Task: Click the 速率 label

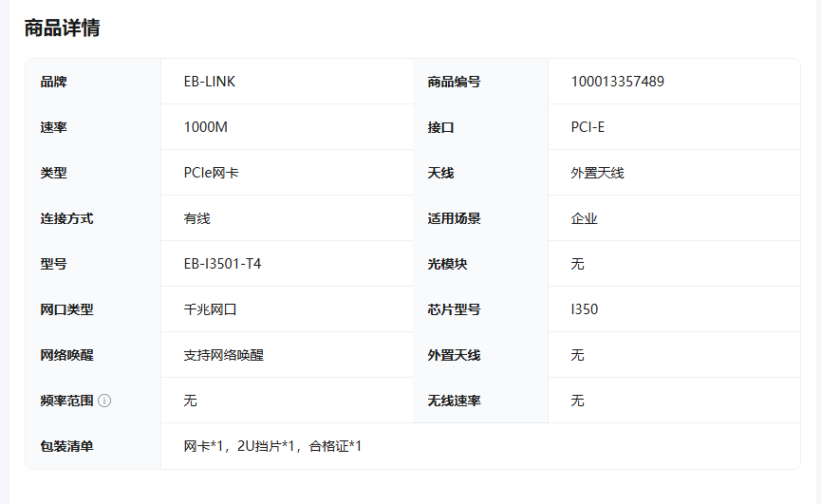Action: click(53, 127)
